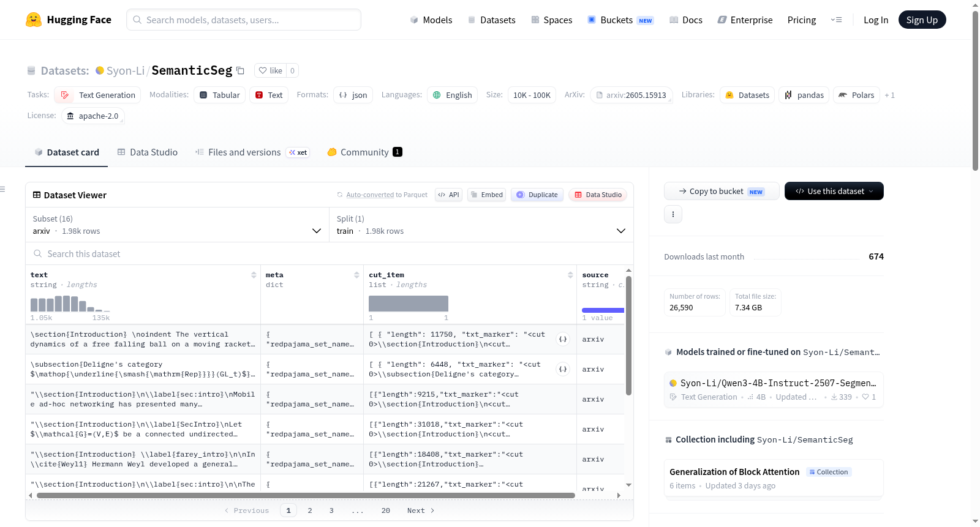The height and width of the screenshot is (527, 980).
Task: Click the table's vertical scrollbar
Action: [628, 335]
